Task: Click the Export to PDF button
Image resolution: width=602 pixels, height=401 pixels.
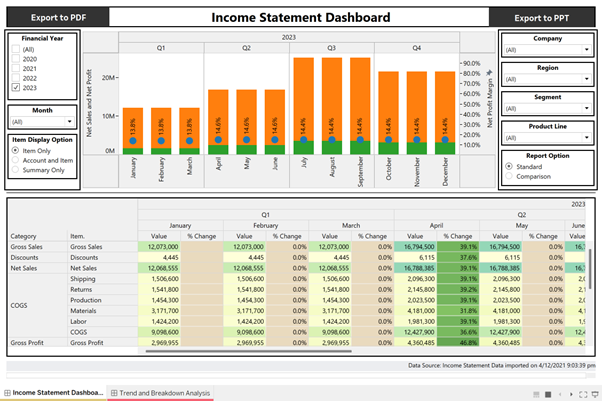Action: click(x=42, y=17)
